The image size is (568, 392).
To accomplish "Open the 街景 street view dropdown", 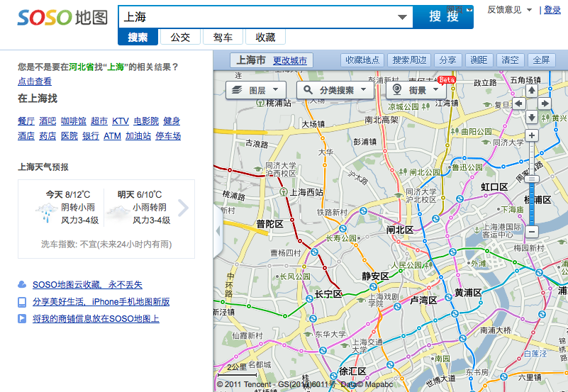I will [x=416, y=90].
